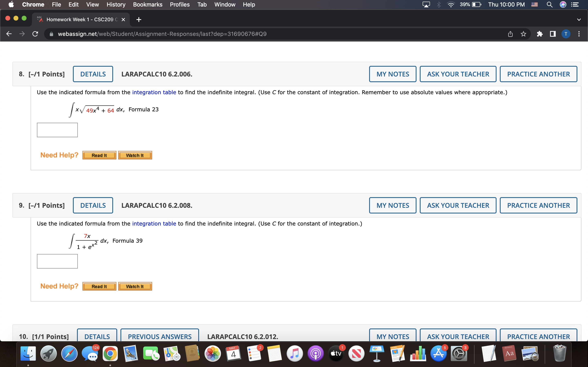The width and height of the screenshot is (588, 367).
Task: Open the tab search chevron
Action: click(579, 19)
